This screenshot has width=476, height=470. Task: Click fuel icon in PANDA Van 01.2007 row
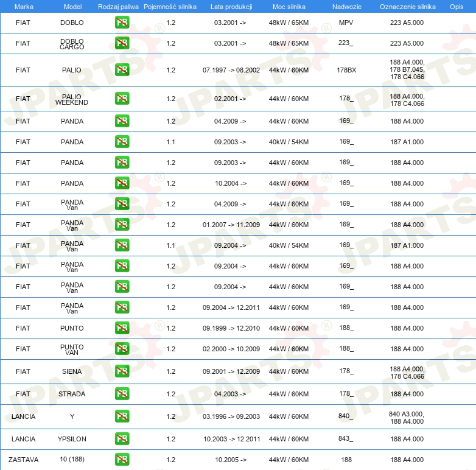click(122, 225)
